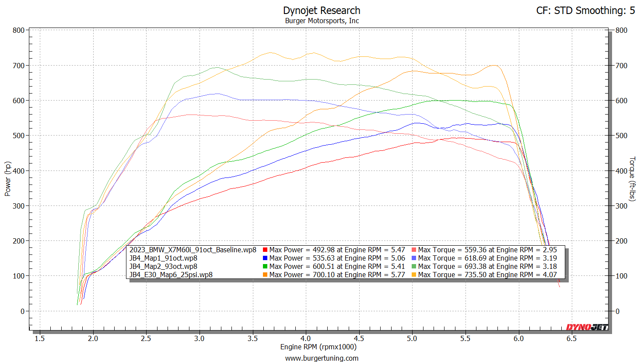Click the DYNOJET logo on the chart
Image resolution: width=644 pixels, height=362 pixels.
587,327
